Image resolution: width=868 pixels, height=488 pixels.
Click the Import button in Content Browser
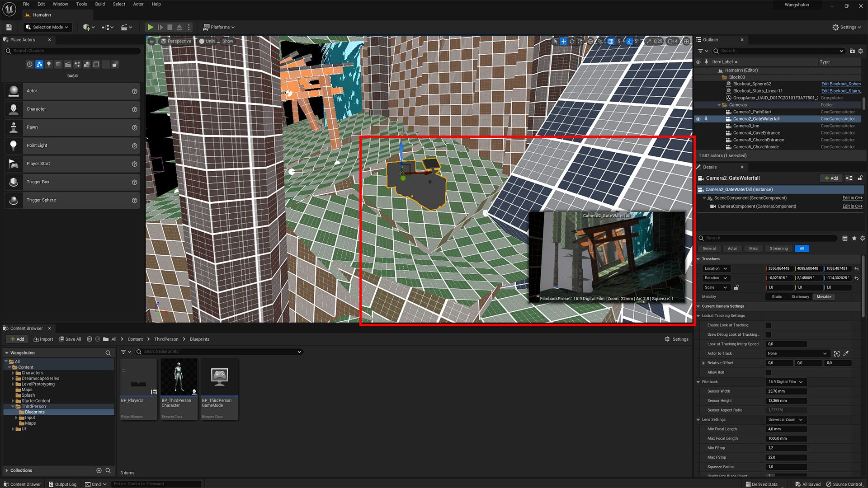coord(43,339)
